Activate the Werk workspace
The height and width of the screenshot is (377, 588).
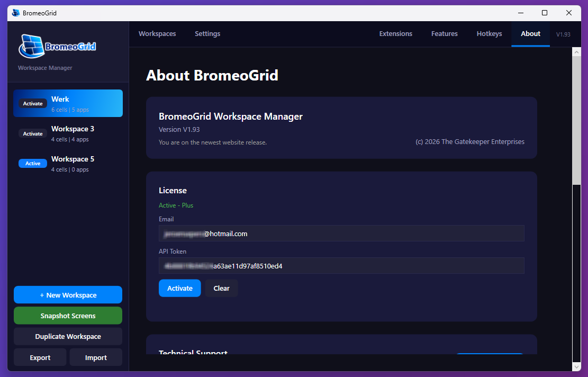click(32, 103)
